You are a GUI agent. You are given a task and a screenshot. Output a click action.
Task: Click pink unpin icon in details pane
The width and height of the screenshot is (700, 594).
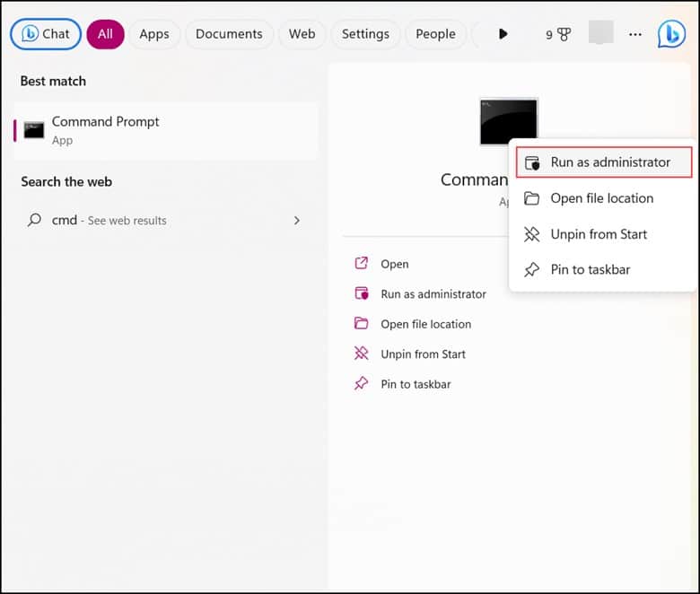click(361, 353)
